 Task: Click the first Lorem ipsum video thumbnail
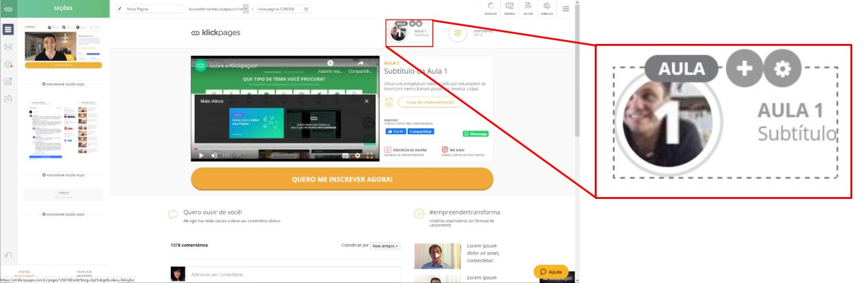click(438, 255)
